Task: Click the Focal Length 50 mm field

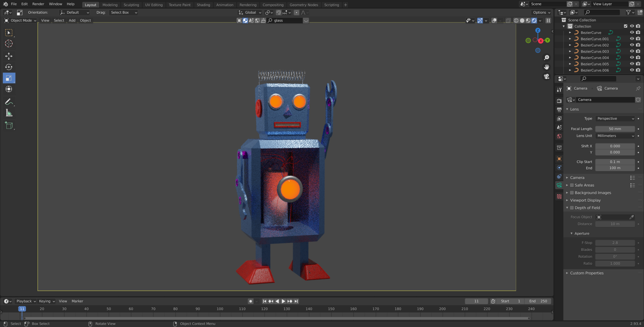Action: 615,129
